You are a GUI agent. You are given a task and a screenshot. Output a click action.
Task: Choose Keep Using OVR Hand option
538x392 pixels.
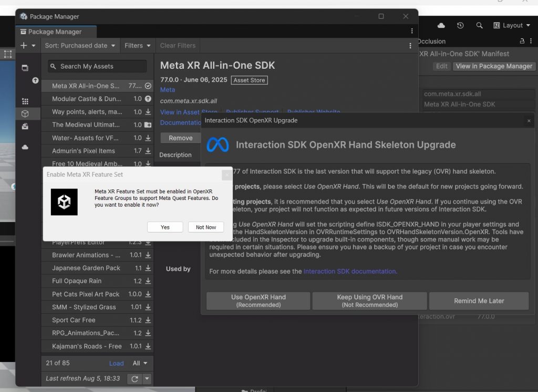click(369, 301)
